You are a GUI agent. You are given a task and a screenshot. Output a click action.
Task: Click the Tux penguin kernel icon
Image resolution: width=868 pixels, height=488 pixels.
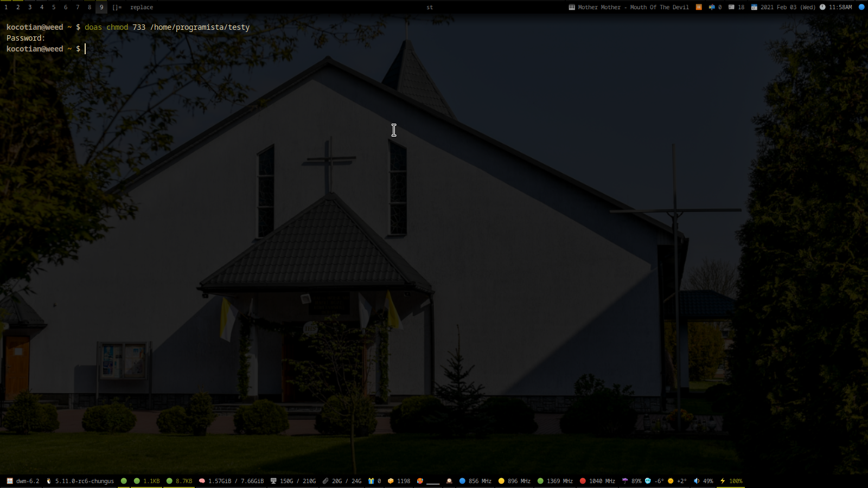tap(49, 481)
